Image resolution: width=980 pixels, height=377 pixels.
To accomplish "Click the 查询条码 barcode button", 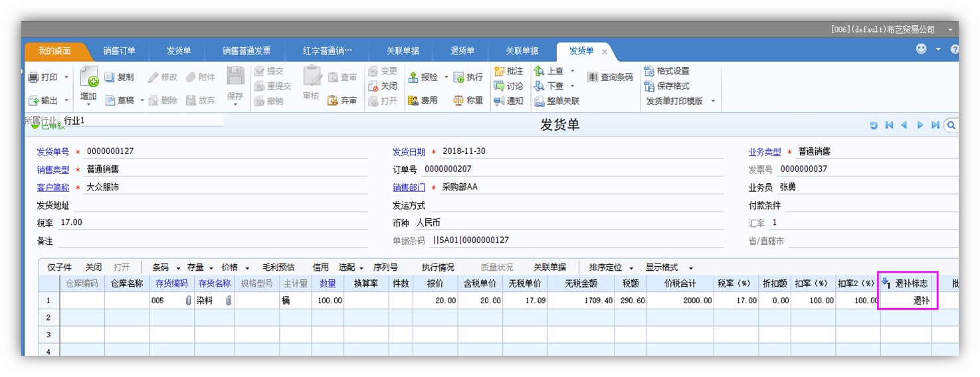I will pos(610,78).
